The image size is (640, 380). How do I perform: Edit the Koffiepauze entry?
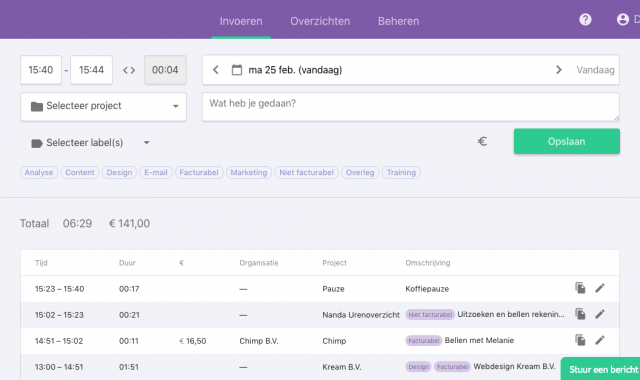(600, 288)
